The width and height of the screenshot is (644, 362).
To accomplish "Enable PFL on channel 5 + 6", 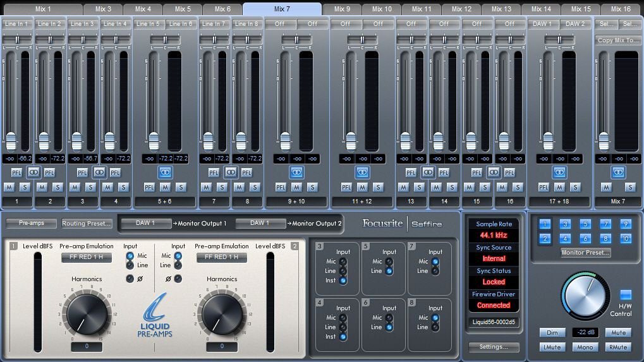I will 149,187.
